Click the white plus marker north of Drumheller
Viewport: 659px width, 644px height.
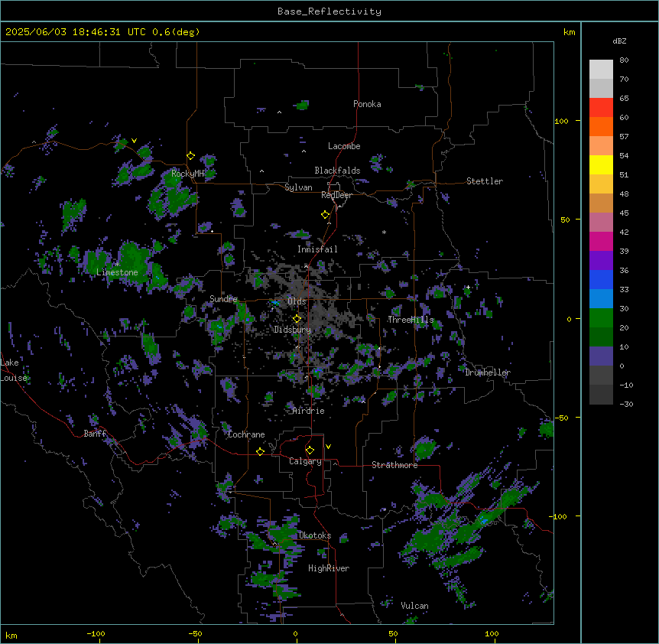pyautogui.click(x=468, y=287)
